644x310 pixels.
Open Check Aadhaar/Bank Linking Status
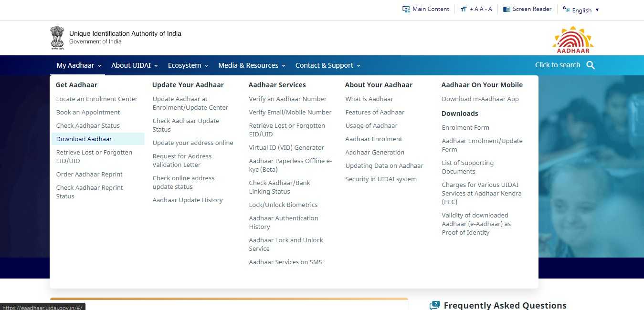click(x=280, y=187)
